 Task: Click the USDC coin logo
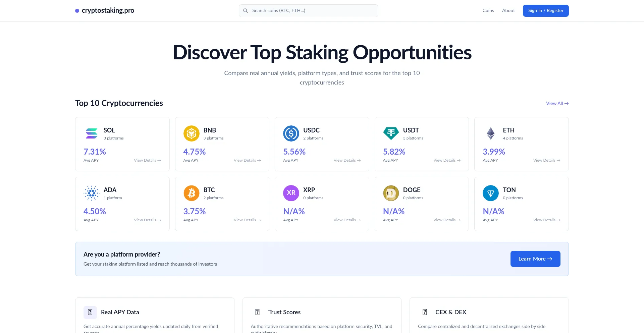pos(291,133)
